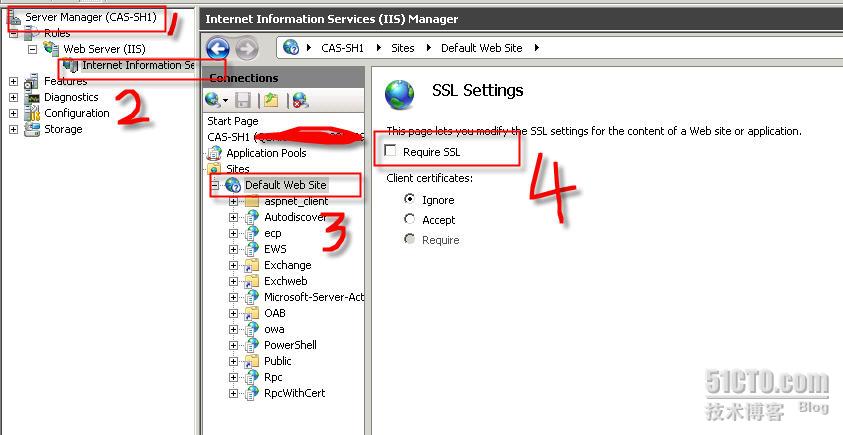Select Application Pools in Connections tree

[x=266, y=153]
